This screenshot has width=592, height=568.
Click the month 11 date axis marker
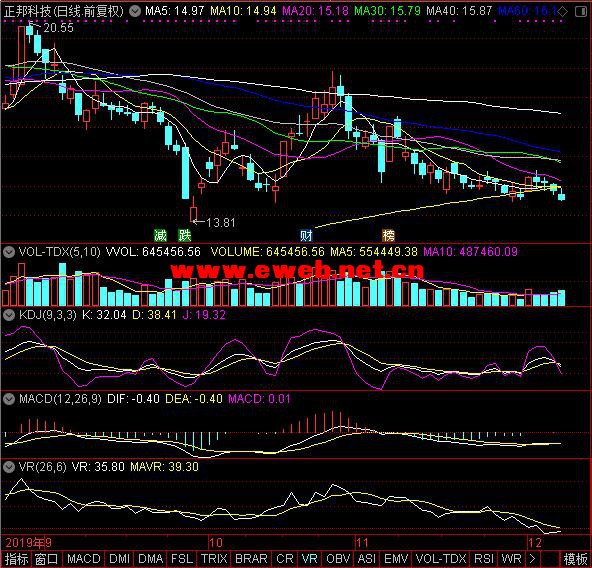(x=362, y=543)
